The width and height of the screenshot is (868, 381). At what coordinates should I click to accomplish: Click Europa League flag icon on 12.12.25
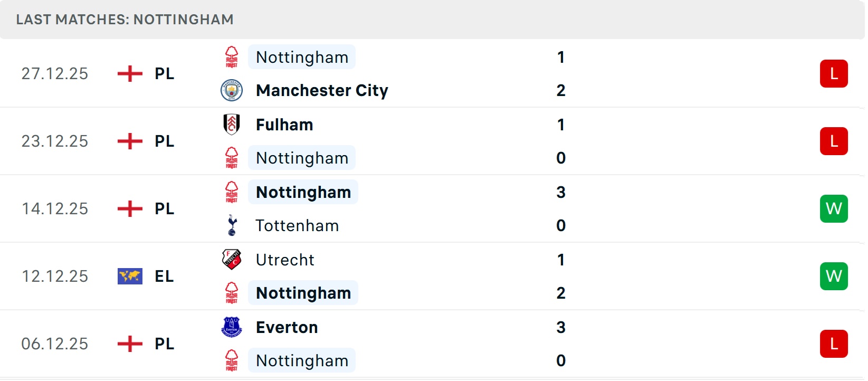(x=130, y=276)
